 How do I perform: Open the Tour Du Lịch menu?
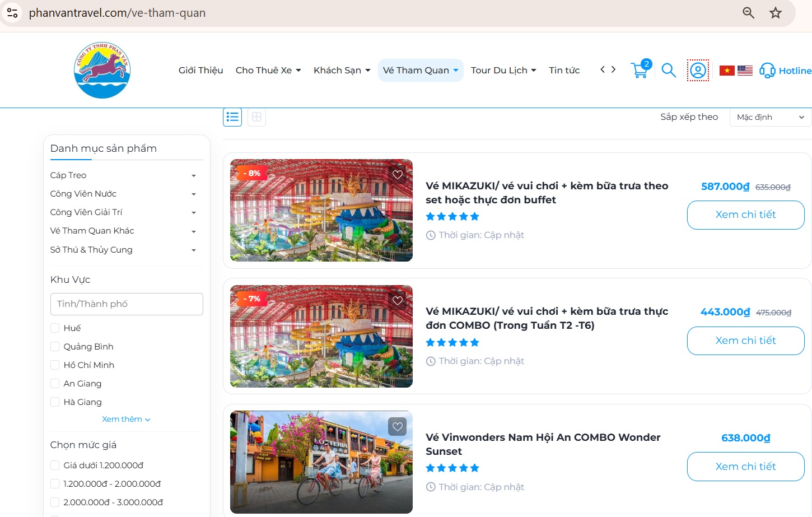point(503,70)
